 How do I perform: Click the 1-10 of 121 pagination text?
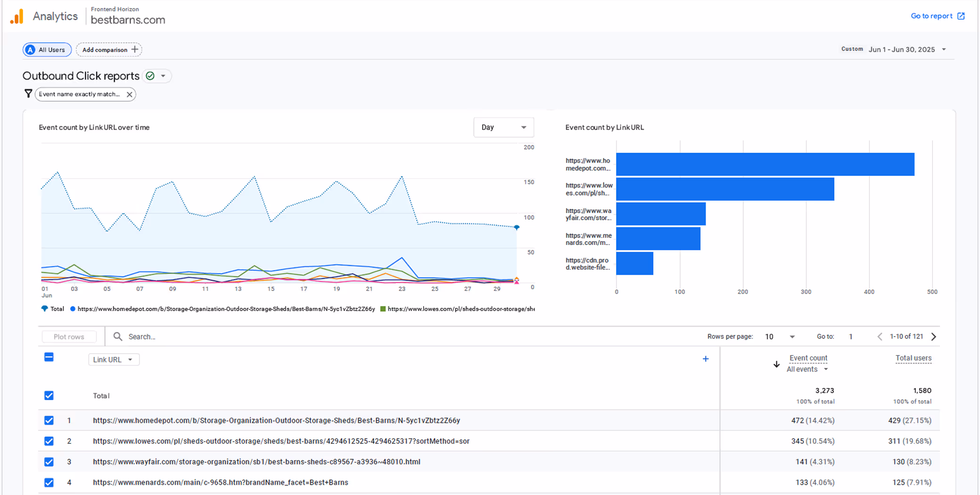[x=906, y=337]
